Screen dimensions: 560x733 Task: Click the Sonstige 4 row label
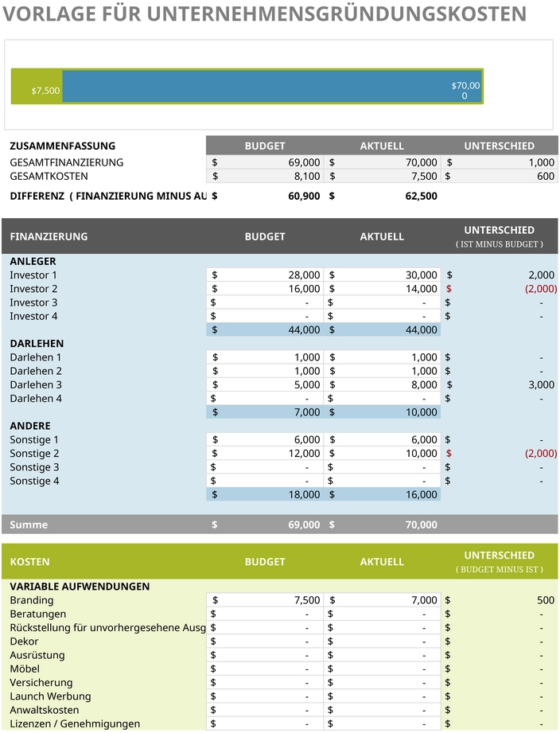[x=34, y=481]
